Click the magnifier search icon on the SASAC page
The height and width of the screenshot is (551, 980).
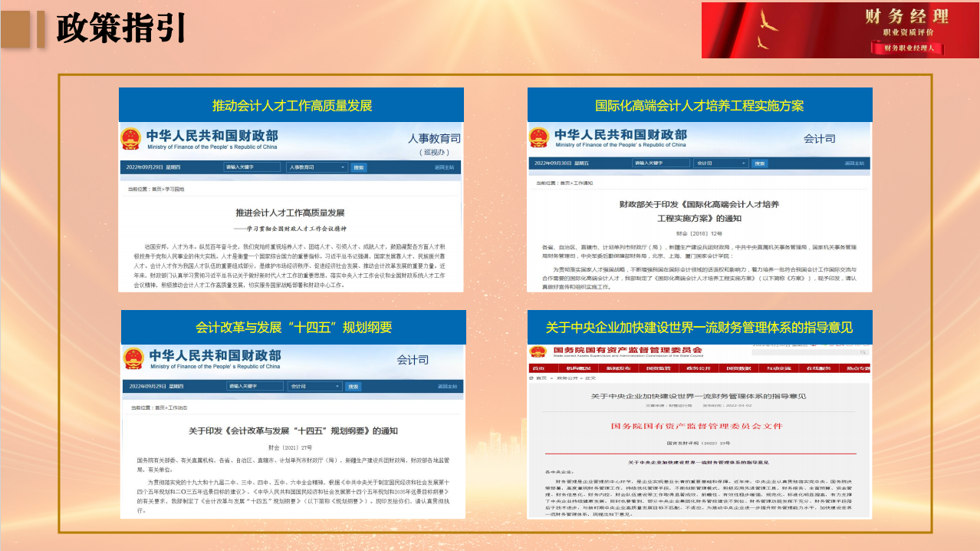click(863, 352)
